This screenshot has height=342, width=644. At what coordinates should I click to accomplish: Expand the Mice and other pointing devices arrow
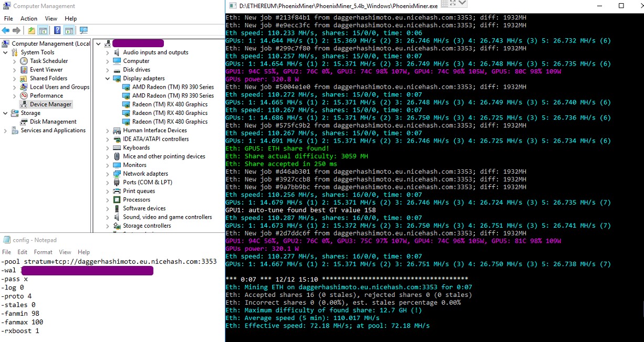108,156
